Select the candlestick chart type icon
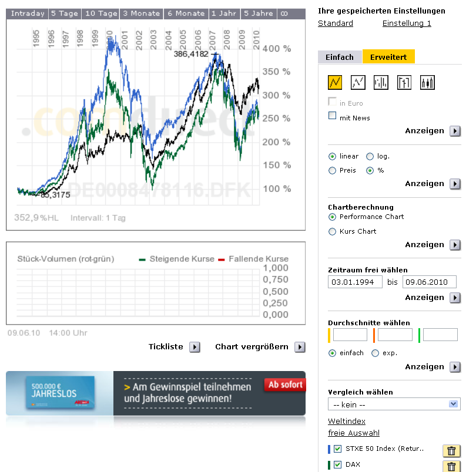 [427, 82]
